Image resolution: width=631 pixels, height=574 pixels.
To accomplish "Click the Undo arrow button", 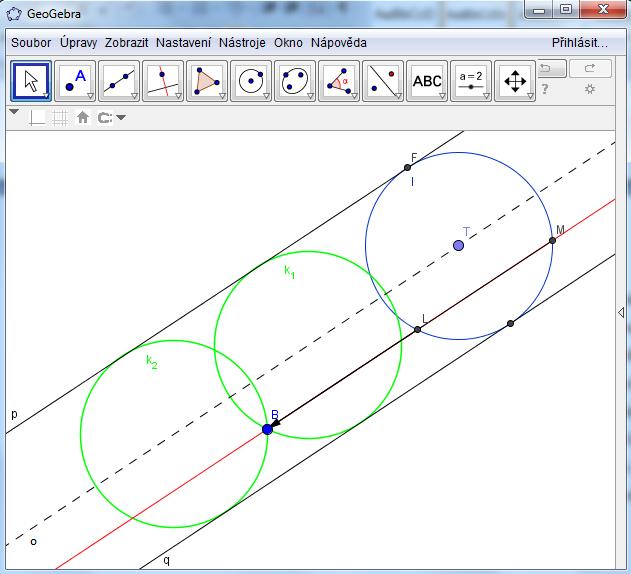I will (x=552, y=68).
